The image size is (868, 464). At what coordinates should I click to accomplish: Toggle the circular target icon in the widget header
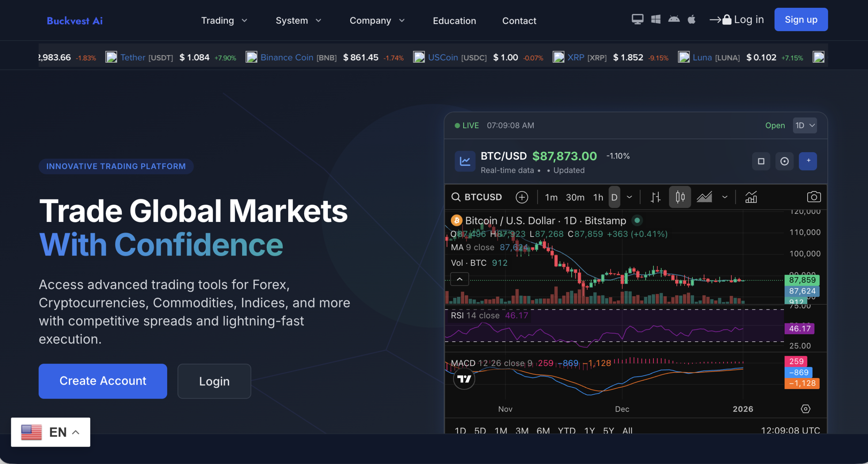click(784, 161)
